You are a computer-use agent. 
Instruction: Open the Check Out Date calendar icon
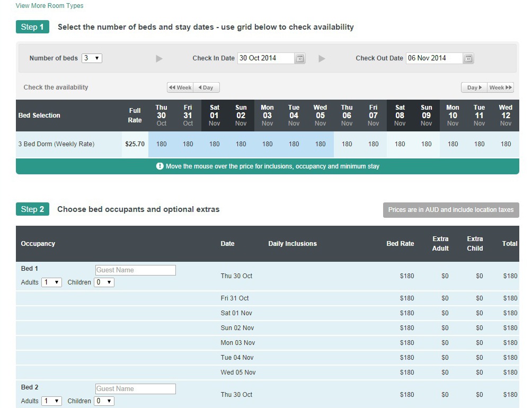468,58
